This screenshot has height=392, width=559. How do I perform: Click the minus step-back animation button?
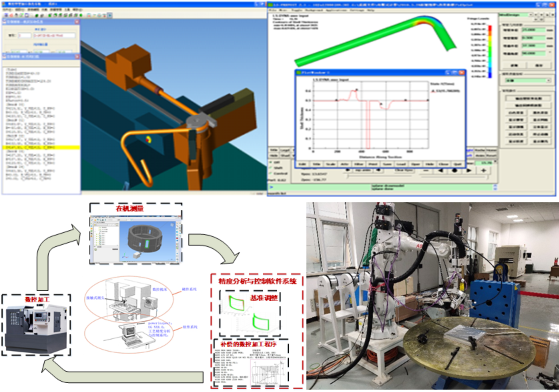(426, 170)
